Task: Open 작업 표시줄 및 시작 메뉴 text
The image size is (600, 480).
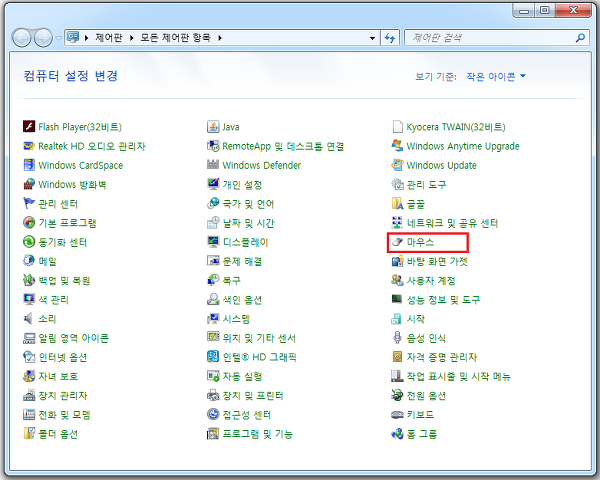Action: tap(458, 376)
